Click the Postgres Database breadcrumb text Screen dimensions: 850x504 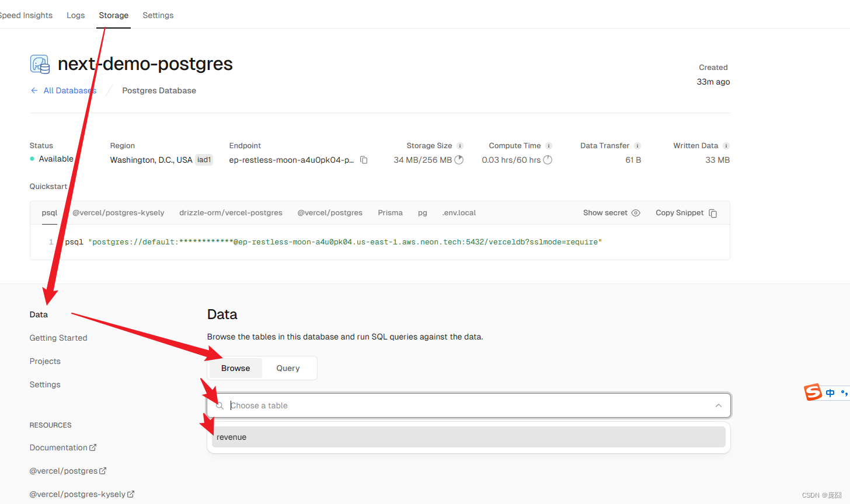tap(159, 90)
